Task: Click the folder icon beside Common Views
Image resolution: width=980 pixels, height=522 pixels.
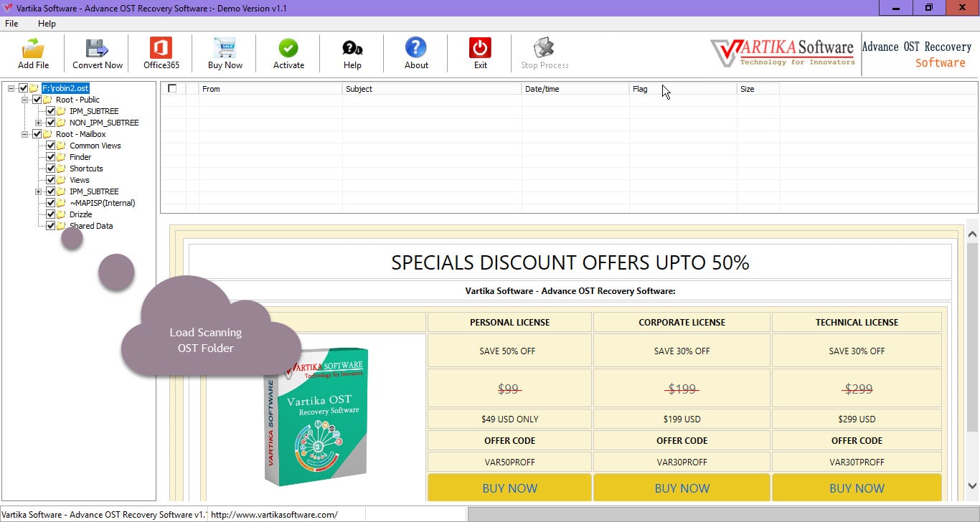Action: [x=62, y=146]
